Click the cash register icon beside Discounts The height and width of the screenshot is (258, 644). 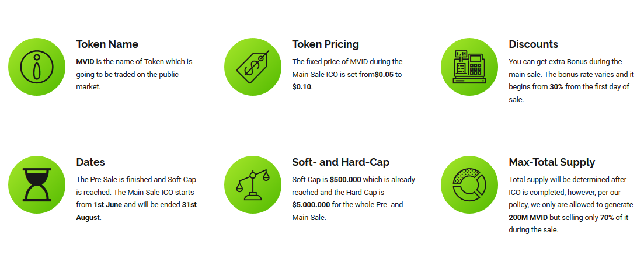pos(469,67)
